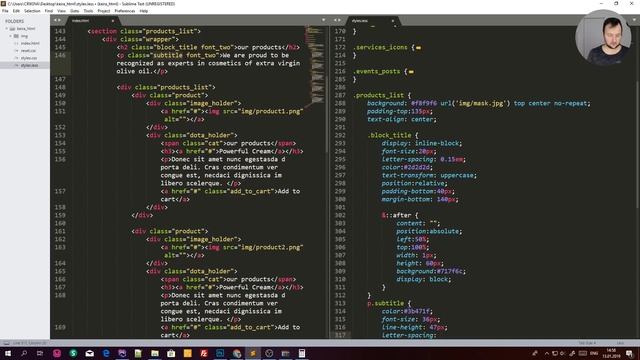This screenshot has height=360, width=640.
Task: Open the Goto menu
Action: (75, 11)
